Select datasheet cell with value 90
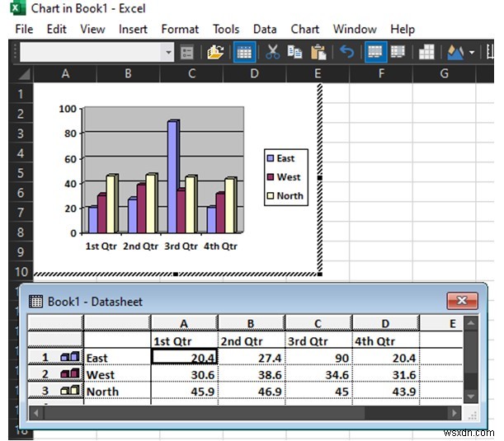Screen dimensions: 504x441 click(x=318, y=357)
